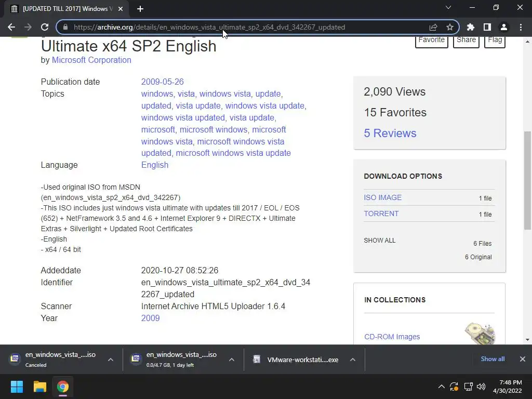Open the 5 Reviews link
532x399 pixels.
point(390,134)
